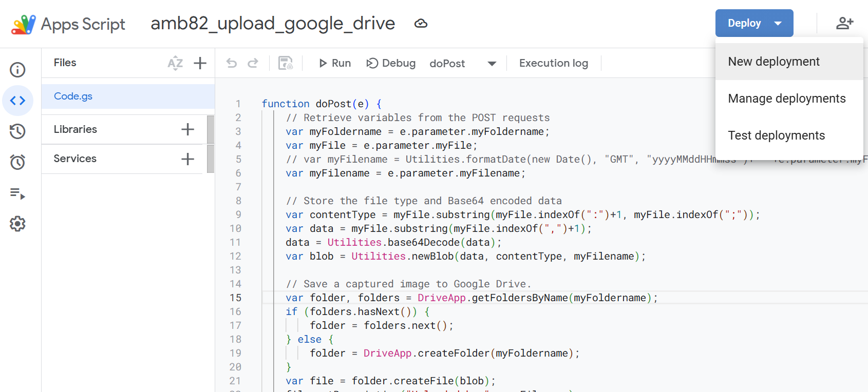Click the Deploy dropdown button

754,23
